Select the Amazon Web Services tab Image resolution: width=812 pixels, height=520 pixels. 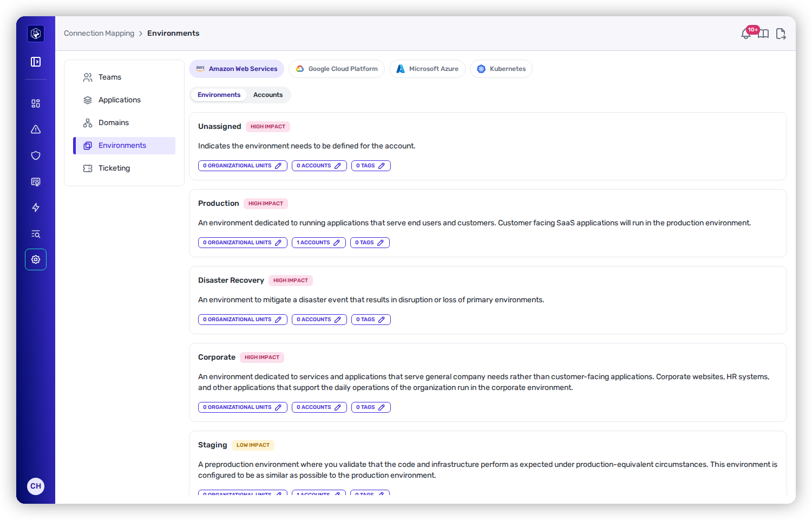click(237, 69)
